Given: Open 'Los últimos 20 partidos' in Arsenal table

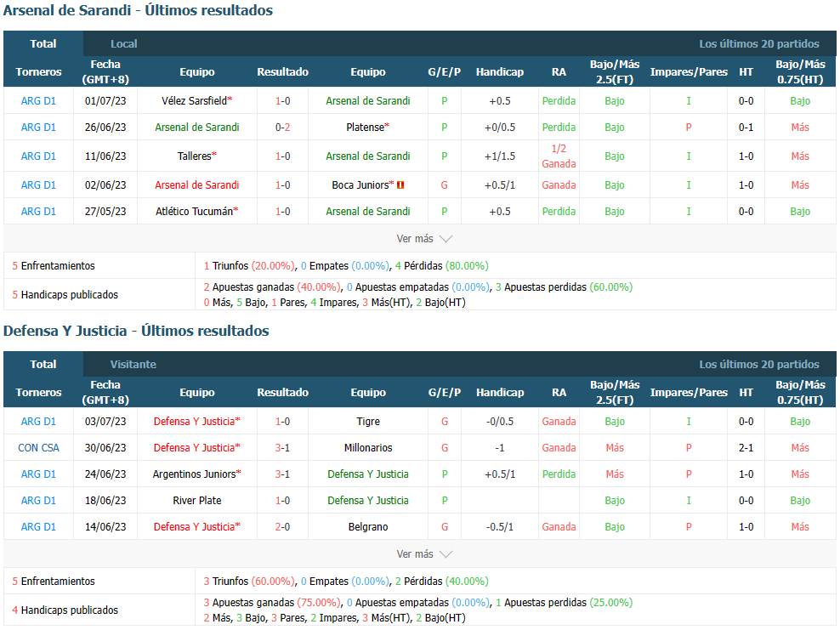Looking at the screenshot, I should (x=759, y=44).
